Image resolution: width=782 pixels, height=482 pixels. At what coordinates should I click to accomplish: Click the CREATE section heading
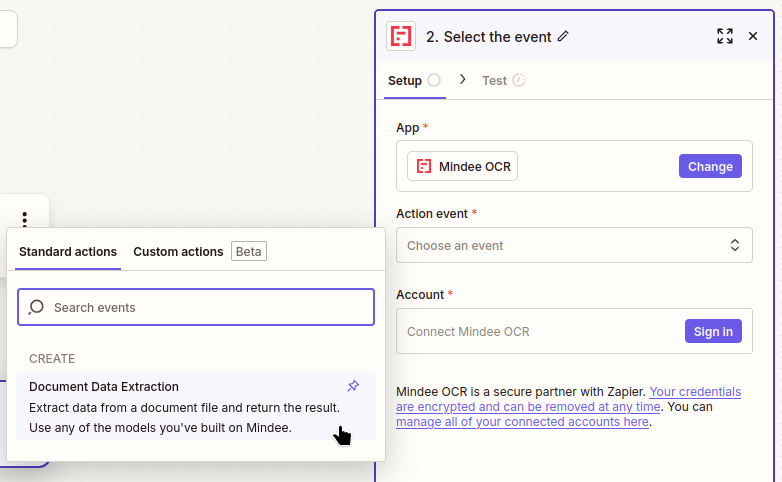point(52,359)
